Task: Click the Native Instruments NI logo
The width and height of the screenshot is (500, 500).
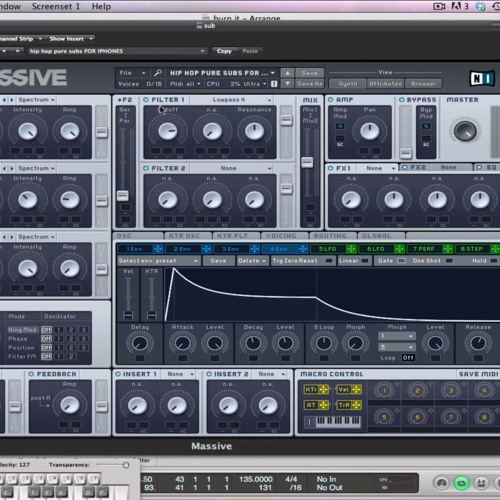Action: (482, 79)
